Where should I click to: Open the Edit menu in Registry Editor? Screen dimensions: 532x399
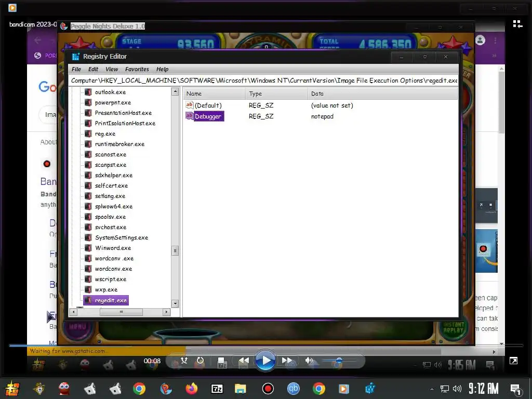93,69
